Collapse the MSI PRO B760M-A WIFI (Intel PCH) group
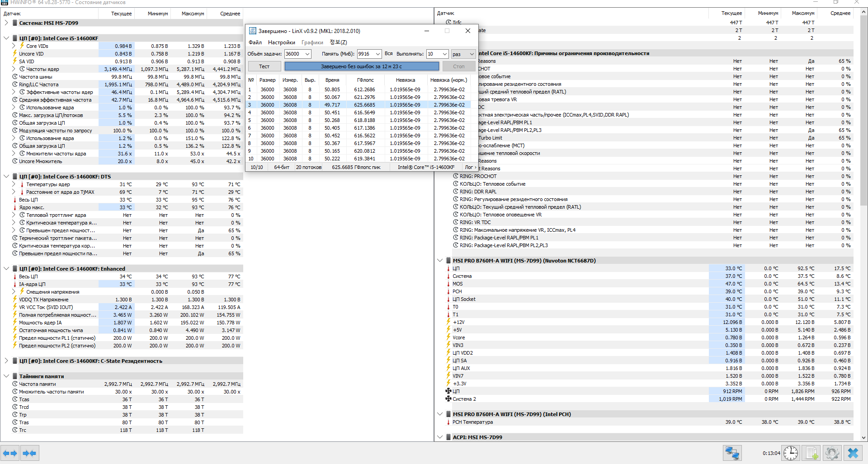Viewport: 868px width, 464px height. pos(440,414)
